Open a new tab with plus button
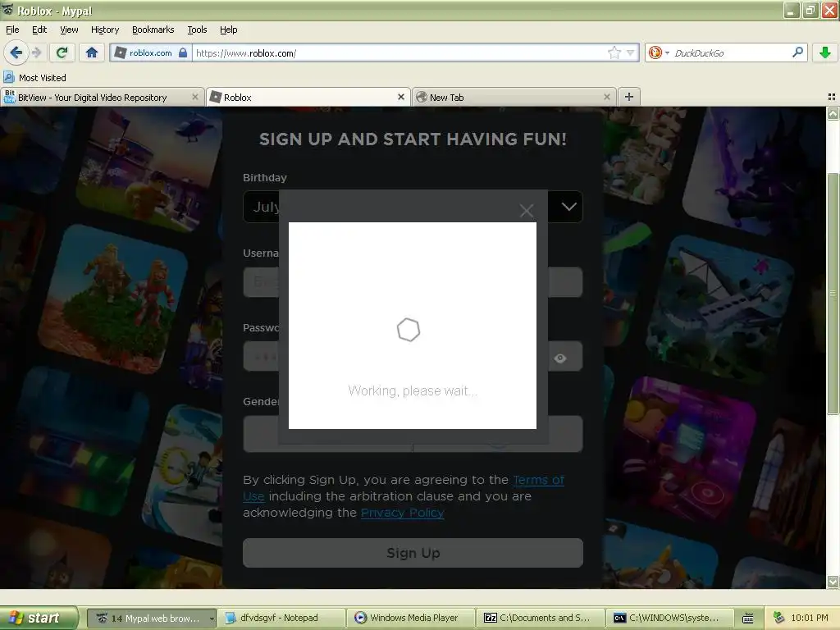840x630 pixels. point(629,97)
